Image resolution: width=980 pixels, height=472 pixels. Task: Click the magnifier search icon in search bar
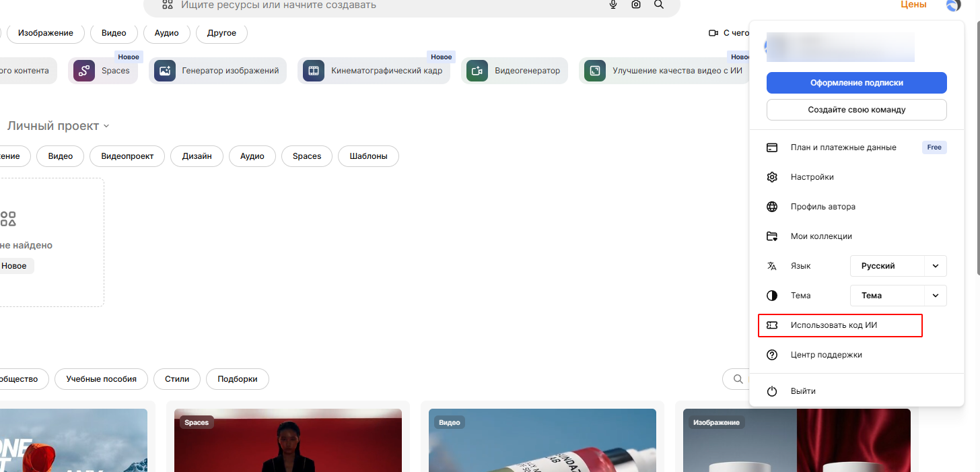pyautogui.click(x=659, y=5)
